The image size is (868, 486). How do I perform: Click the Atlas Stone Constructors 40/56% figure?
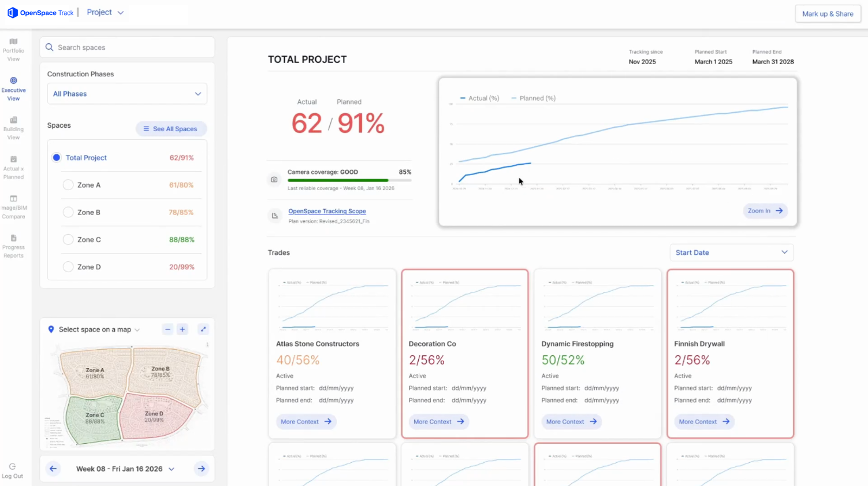click(298, 360)
